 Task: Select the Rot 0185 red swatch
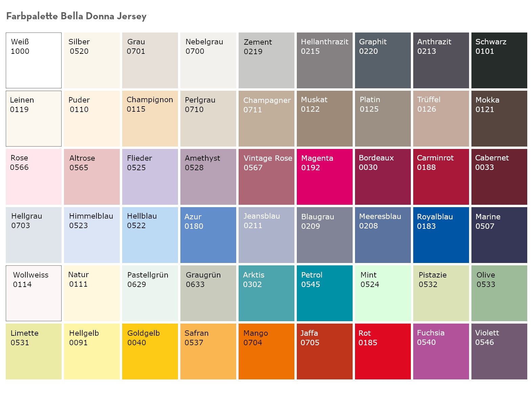(x=383, y=351)
